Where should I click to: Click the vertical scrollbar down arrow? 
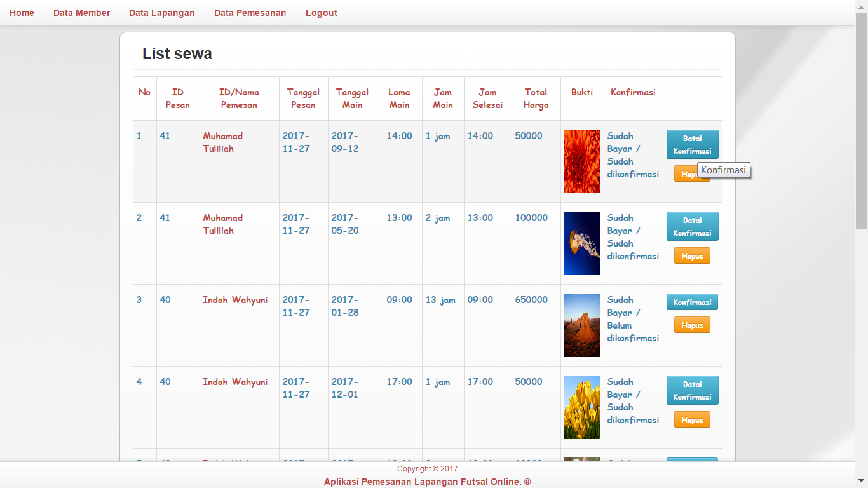point(861,481)
